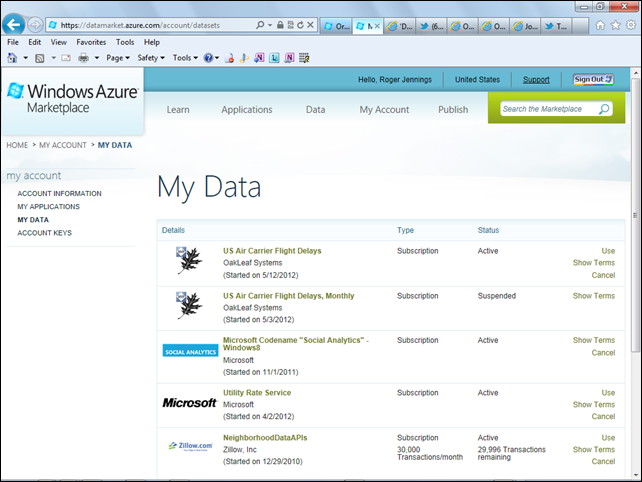This screenshot has width=642, height=482.
Task: Open US Air Carrier Flight Delays, Monthly link
Action: [288, 296]
